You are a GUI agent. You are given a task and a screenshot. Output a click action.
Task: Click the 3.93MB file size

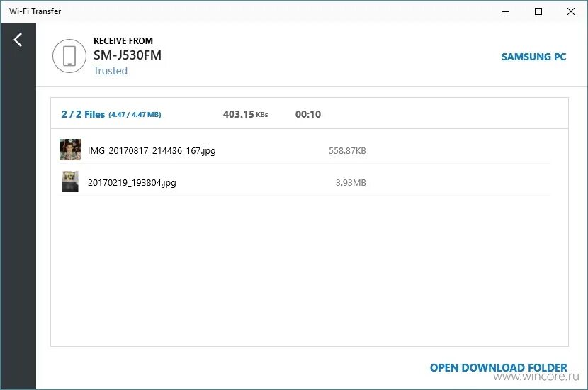click(x=351, y=183)
